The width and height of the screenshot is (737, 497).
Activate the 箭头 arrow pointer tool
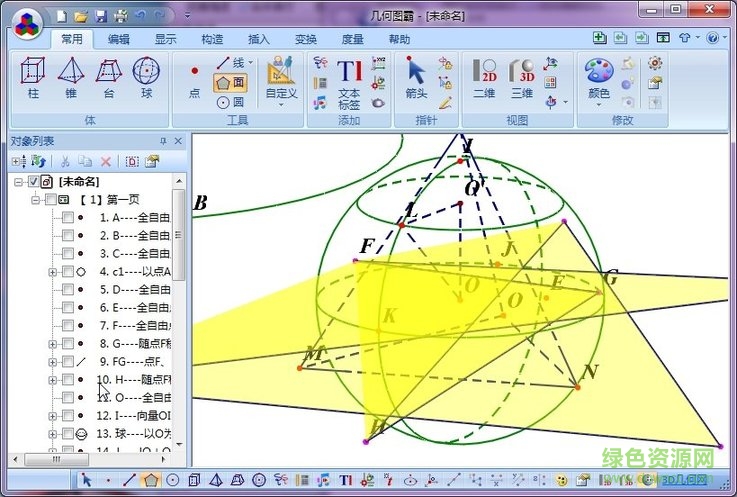point(416,78)
